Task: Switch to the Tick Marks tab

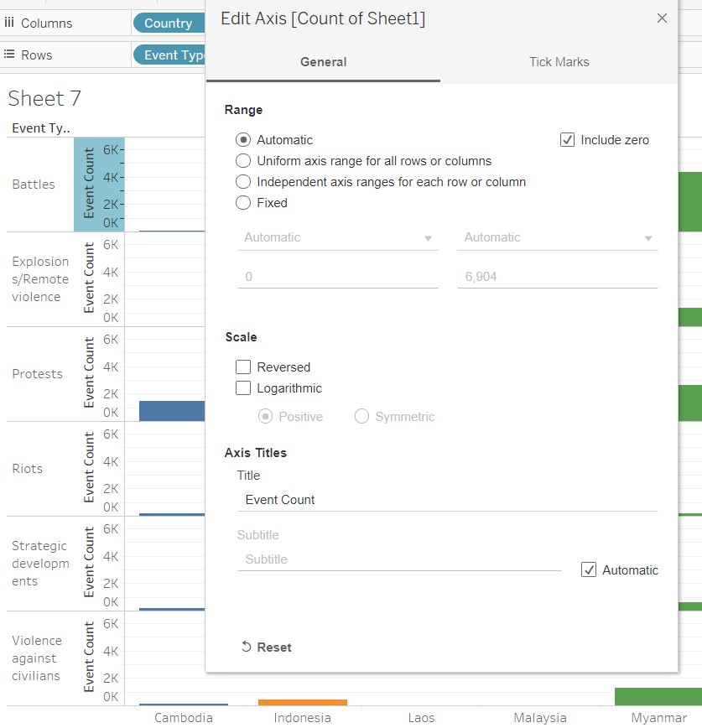Action: pos(559,61)
